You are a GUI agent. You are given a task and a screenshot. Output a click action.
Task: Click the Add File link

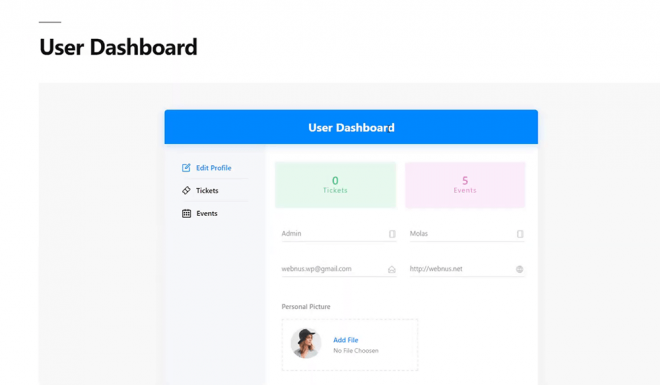click(x=346, y=340)
